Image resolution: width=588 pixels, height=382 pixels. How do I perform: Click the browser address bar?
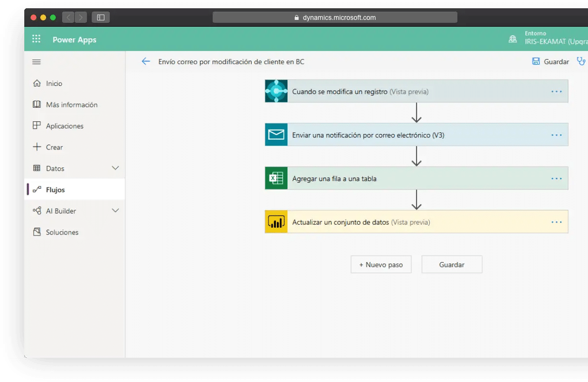335,17
